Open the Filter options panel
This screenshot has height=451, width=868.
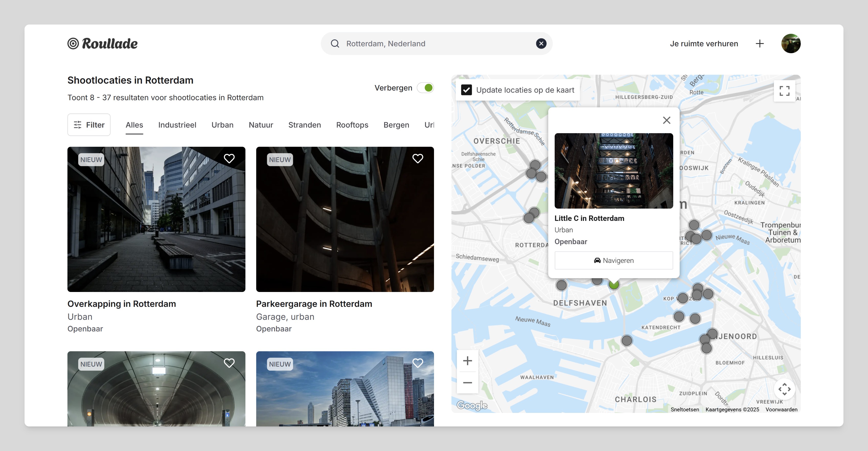[x=89, y=125]
